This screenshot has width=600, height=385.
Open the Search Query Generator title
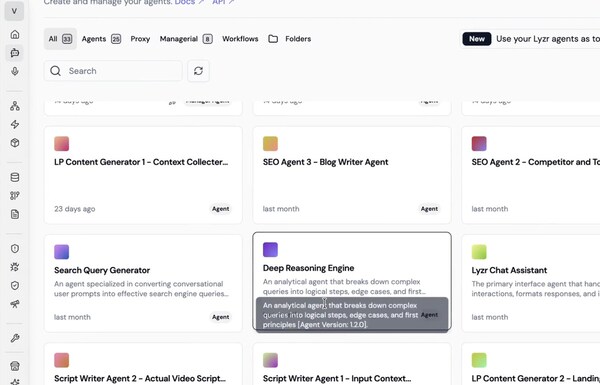[x=102, y=270]
